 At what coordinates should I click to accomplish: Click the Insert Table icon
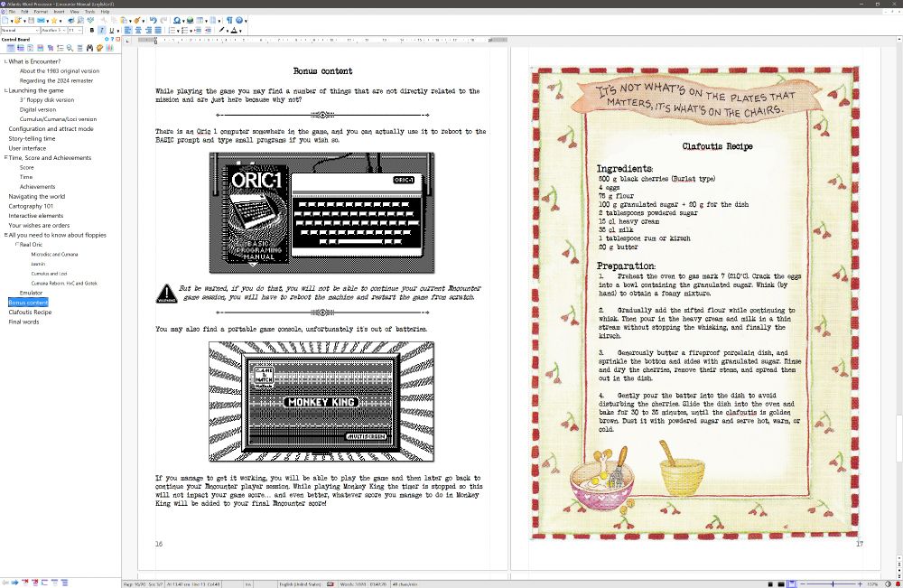[x=200, y=20]
